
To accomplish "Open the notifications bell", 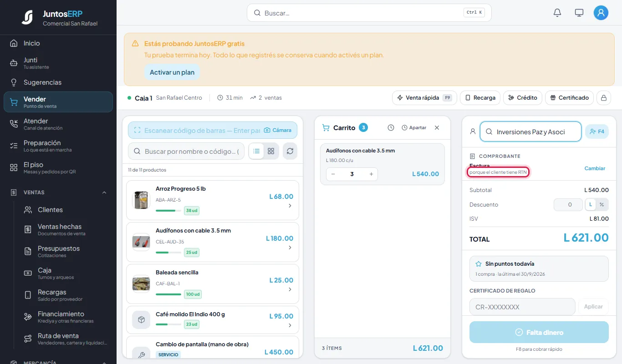I will click(x=557, y=13).
